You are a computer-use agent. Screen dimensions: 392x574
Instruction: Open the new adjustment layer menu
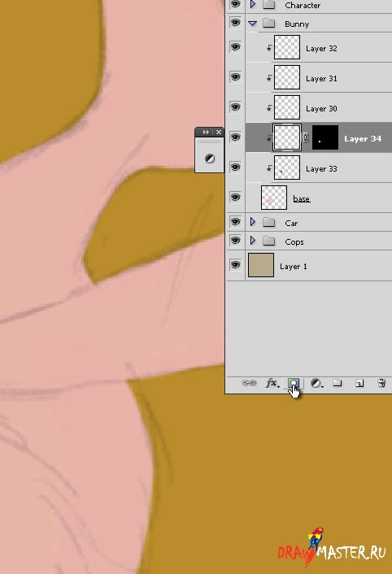(x=316, y=383)
